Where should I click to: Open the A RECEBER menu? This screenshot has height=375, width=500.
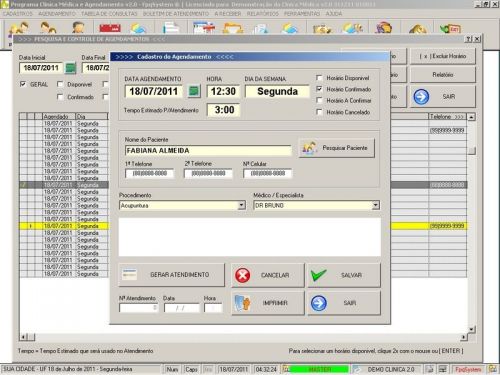coord(228,14)
